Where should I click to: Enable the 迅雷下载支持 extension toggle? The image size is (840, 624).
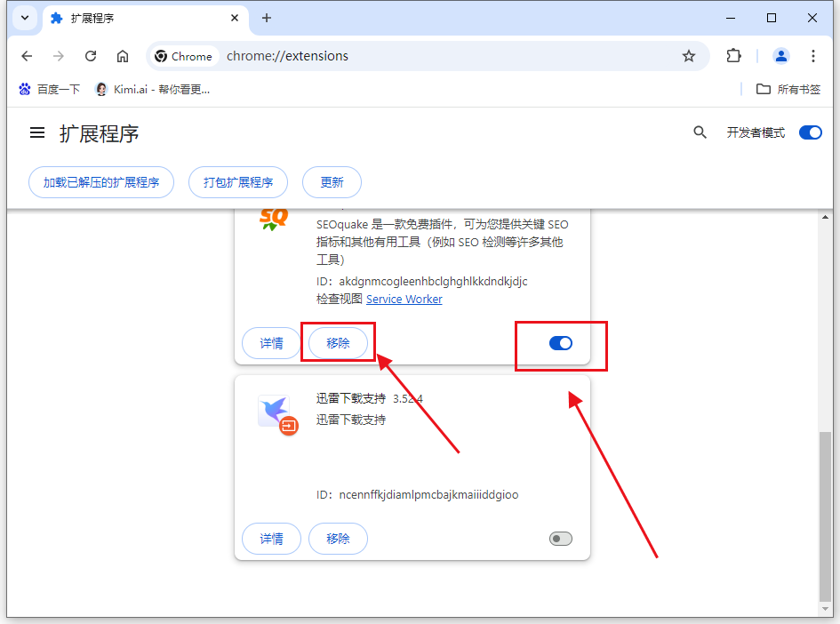click(560, 539)
